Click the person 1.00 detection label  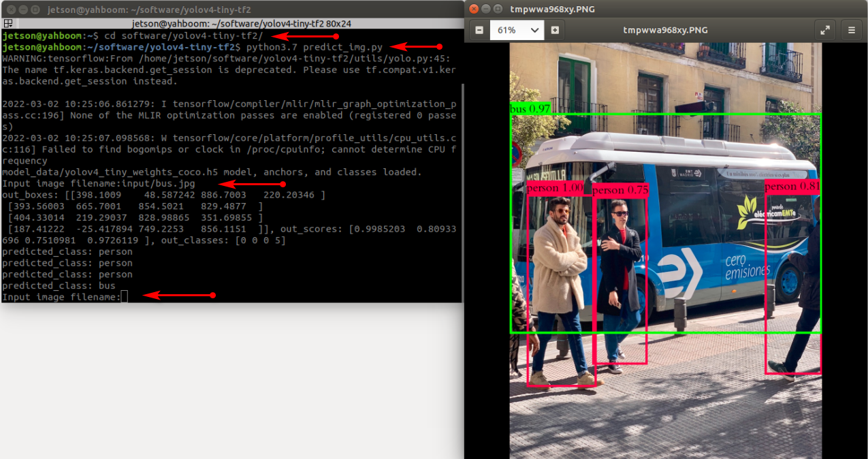pos(556,188)
